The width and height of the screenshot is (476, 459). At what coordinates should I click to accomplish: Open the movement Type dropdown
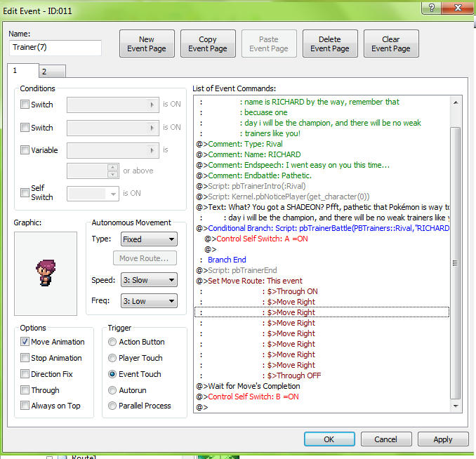(x=149, y=239)
